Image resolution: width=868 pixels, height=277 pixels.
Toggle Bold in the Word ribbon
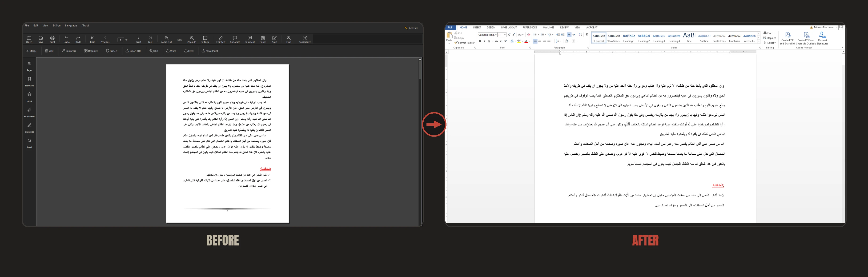pyautogui.click(x=480, y=41)
